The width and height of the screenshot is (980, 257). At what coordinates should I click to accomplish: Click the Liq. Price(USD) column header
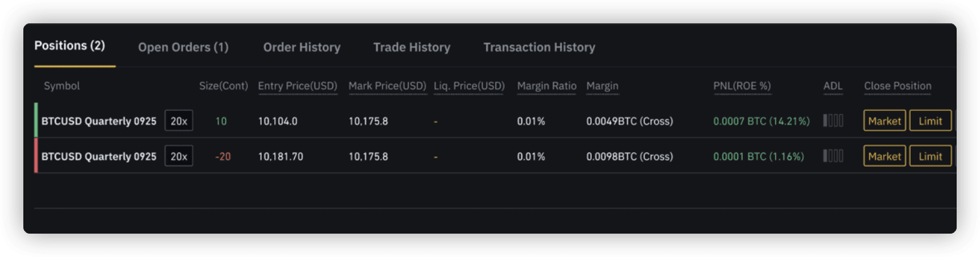coord(469,86)
